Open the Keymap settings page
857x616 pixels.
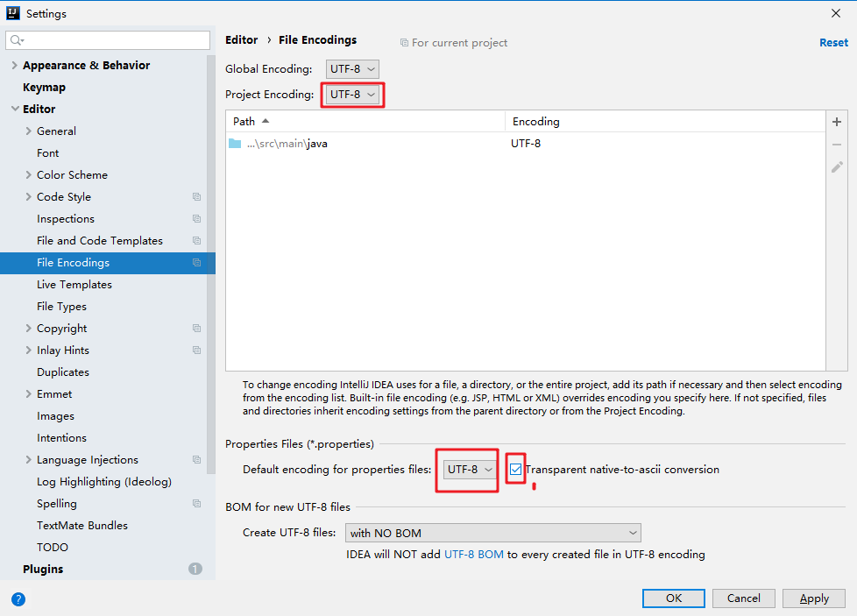click(45, 87)
